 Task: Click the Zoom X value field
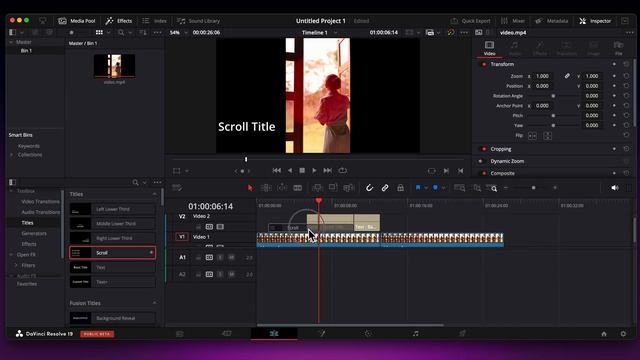pos(542,76)
